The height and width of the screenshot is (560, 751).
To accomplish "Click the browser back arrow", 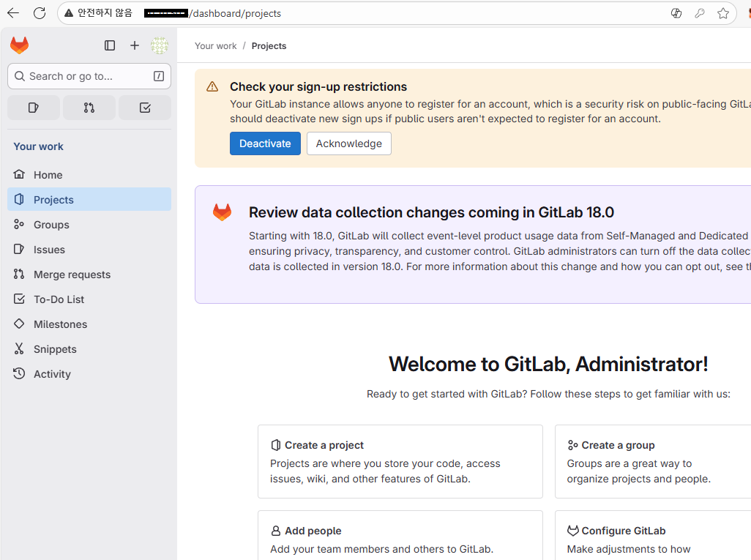I will (13, 13).
